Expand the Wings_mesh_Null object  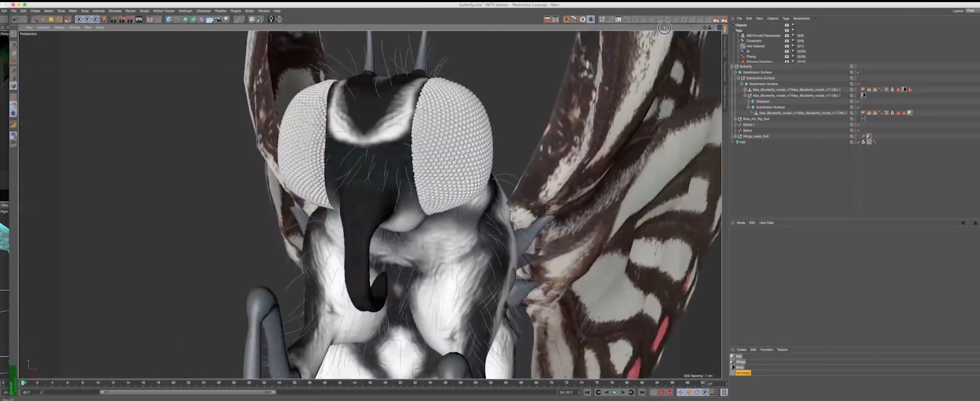tap(735, 136)
